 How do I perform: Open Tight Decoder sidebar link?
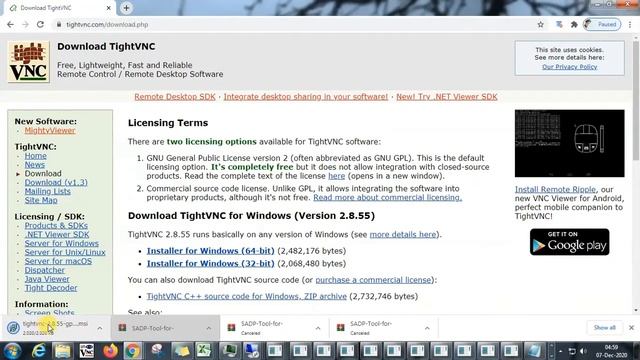[51, 288]
